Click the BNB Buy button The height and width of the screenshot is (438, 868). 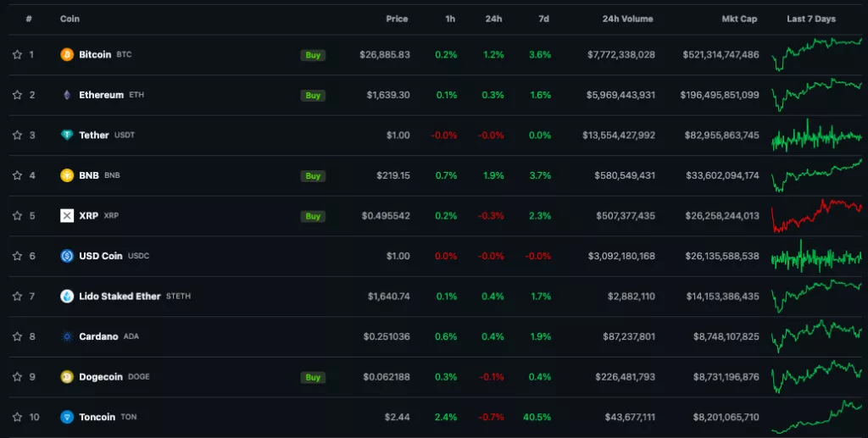pos(313,176)
